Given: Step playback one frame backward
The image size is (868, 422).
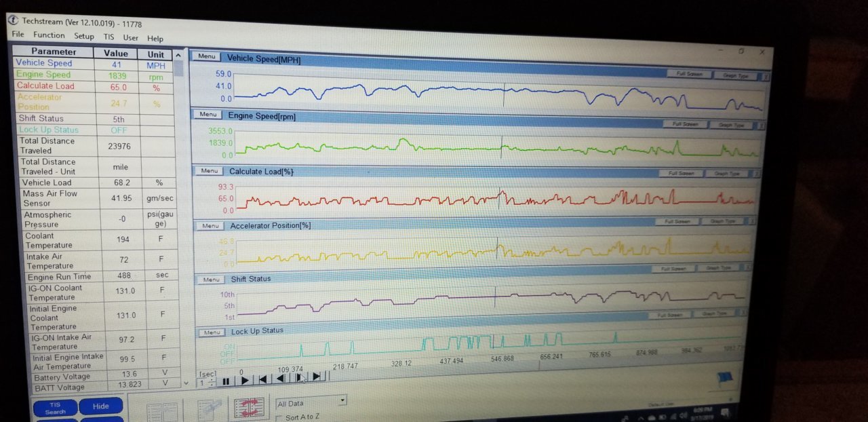Looking at the screenshot, I should [280, 379].
